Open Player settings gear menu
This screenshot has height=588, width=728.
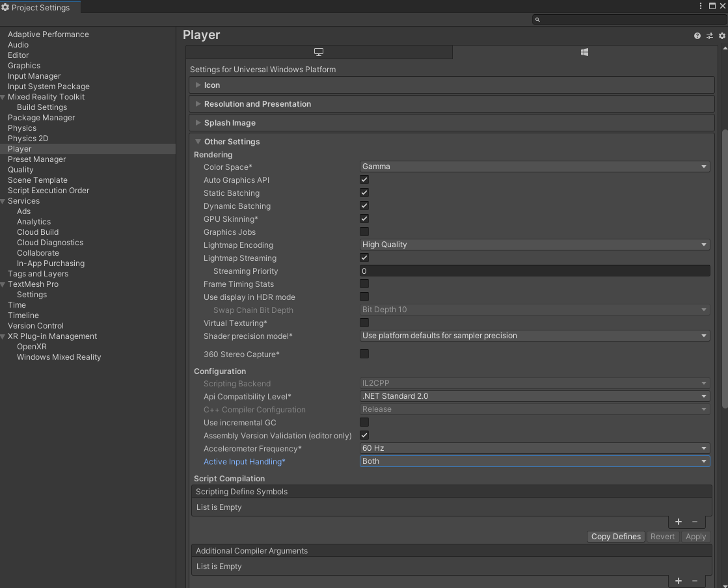click(722, 36)
